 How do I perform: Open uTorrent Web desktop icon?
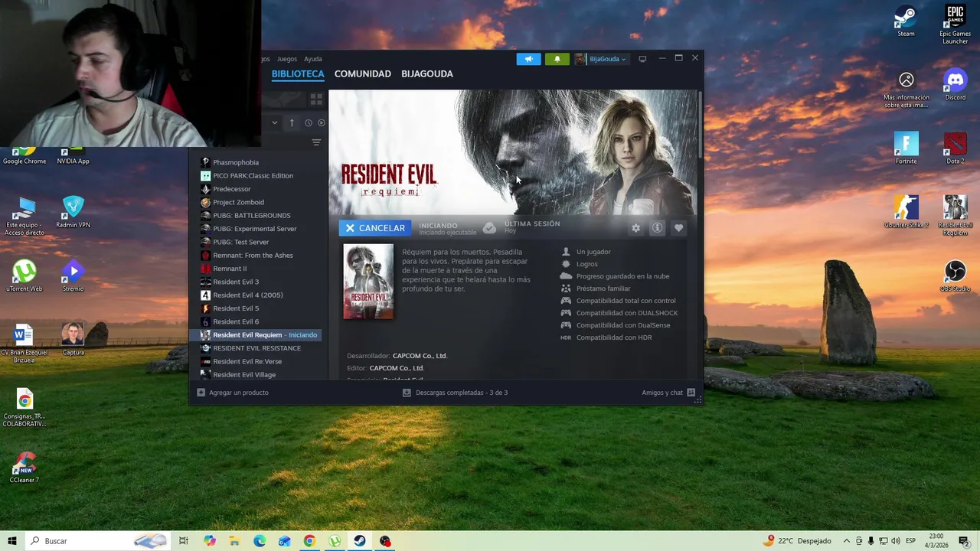(x=24, y=276)
